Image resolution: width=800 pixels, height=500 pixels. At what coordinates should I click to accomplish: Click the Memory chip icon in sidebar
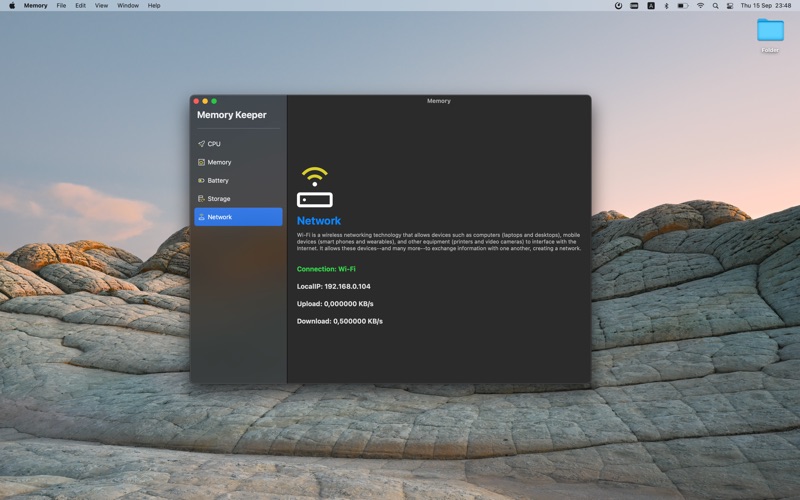201,162
